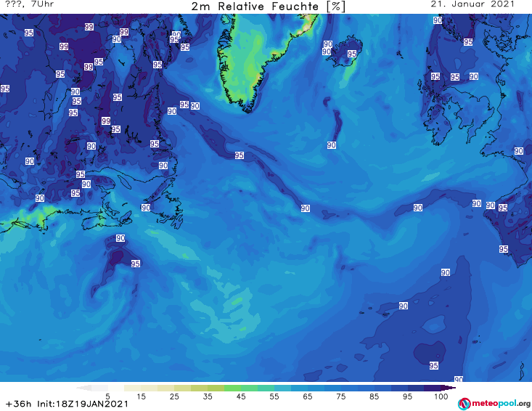Click the legend value '5'
The image size is (532, 411).
pos(107,396)
